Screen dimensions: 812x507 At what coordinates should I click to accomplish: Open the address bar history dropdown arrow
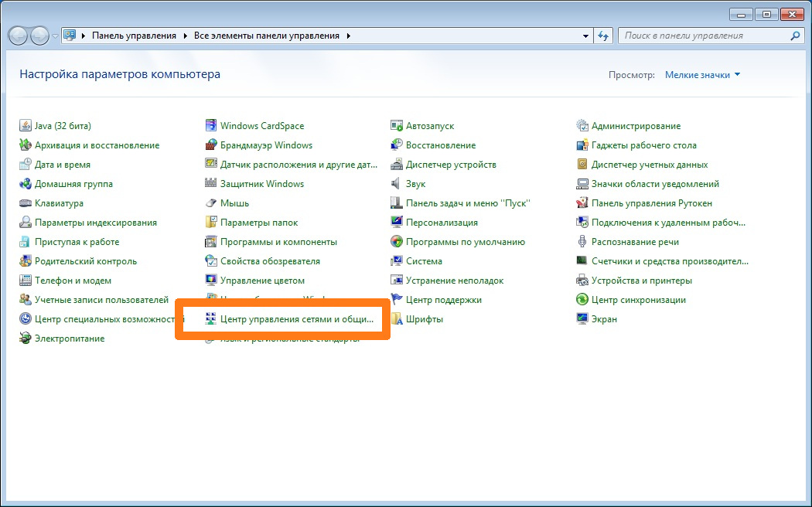[x=585, y=36]
